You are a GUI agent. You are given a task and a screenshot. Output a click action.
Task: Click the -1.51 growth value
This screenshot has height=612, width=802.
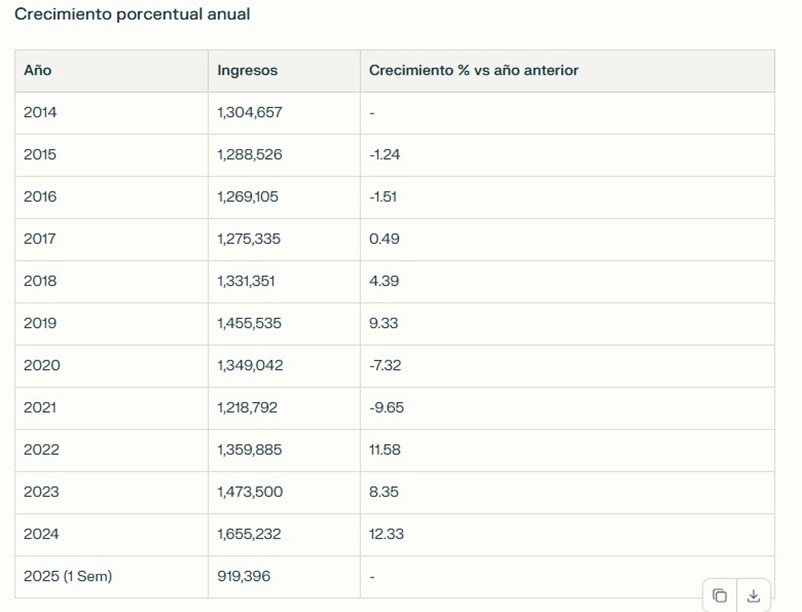pos(383,197)
